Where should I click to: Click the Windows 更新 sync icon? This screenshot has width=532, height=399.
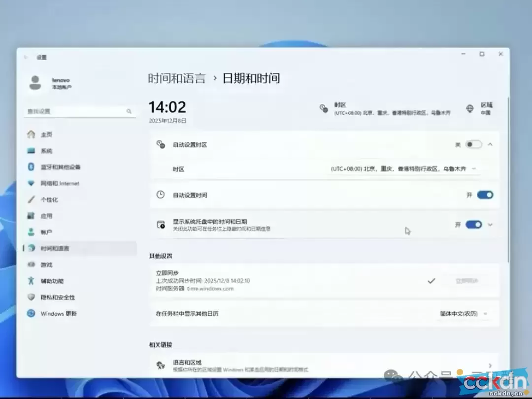31,313
